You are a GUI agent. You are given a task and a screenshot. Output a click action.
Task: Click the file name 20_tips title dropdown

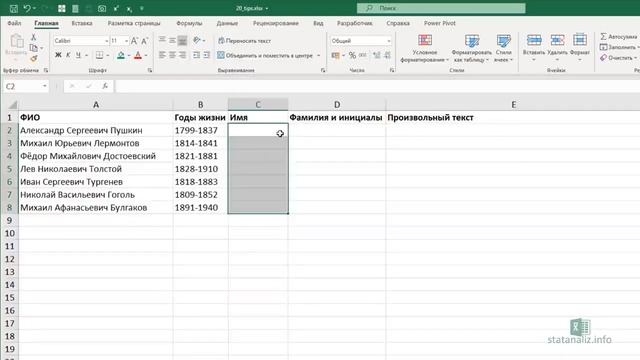tap(252, 8)
